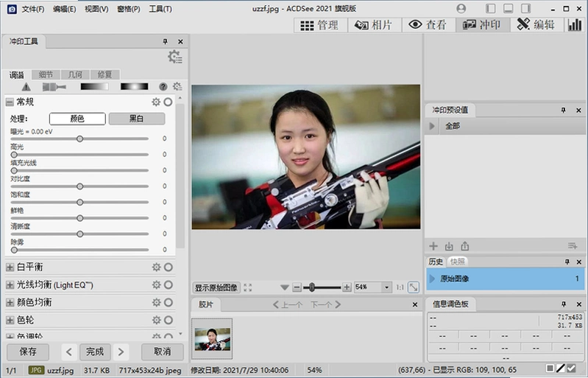Select the radial gradient tool
Image resolution: width=588 pixels, height=378 pixels.
[134, 87]
